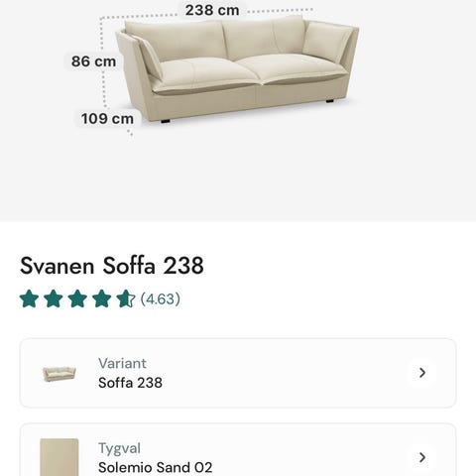
Task: Click the first rating star
Action: click(30, 298)
